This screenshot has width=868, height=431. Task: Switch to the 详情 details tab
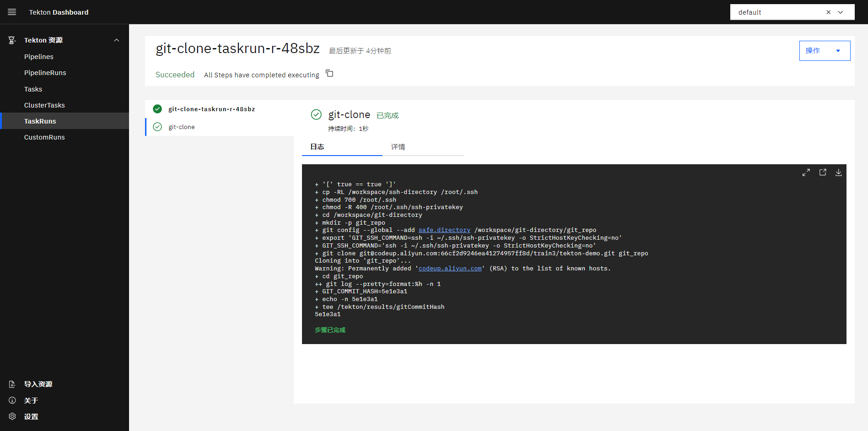[423, 147]
